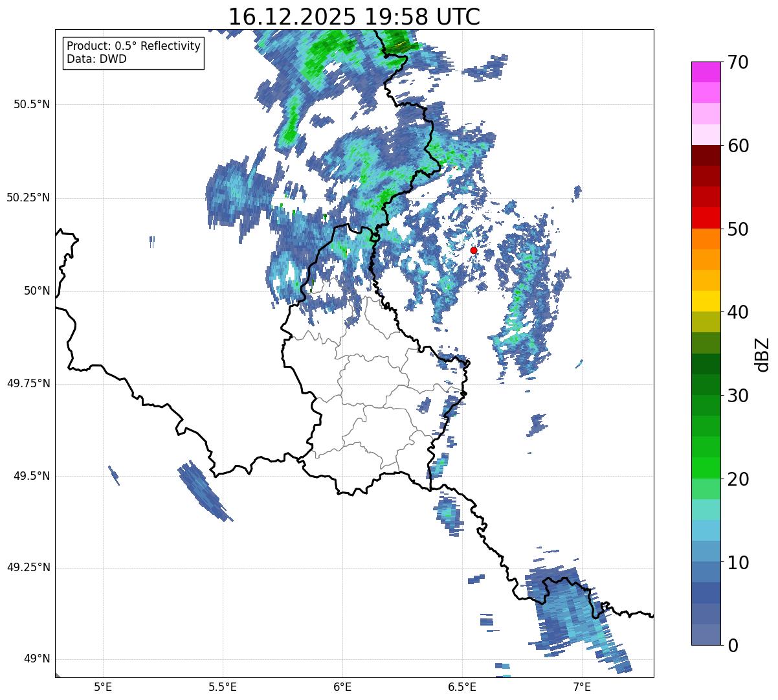Click the "dBZ" colorbar label
Screen dimensions: 778x700
pyautogui.click(x=763, y=354)
